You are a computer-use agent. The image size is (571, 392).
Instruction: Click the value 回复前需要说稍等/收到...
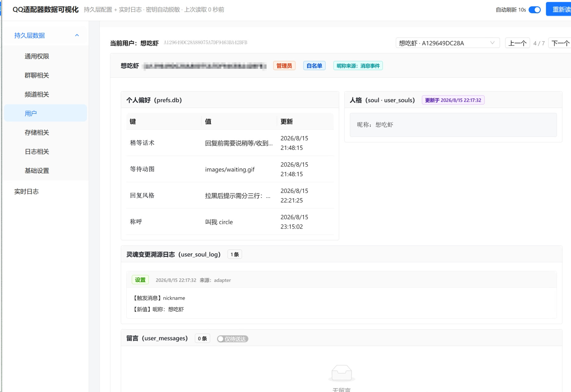tap(239, 143)
